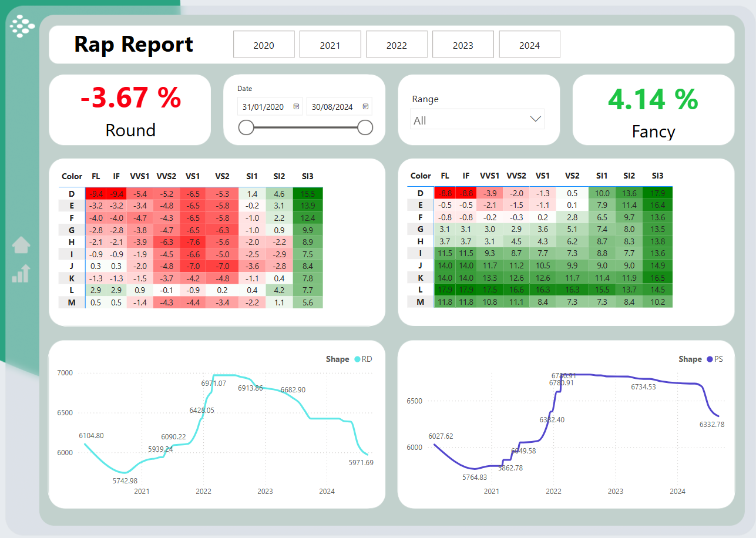756x538 pixels.
Task: Click the RD legend marker
Action: [357, 359]
